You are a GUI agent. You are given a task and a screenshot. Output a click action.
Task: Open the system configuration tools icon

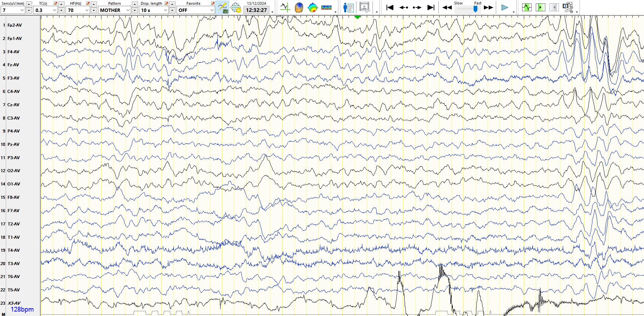coord(568,8)
